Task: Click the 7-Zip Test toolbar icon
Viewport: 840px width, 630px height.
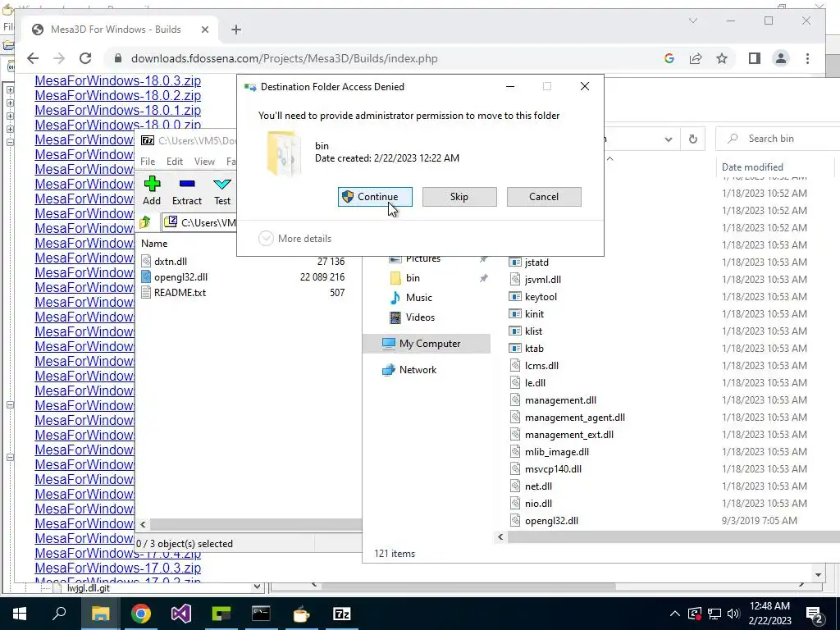Action: (221, 190)
